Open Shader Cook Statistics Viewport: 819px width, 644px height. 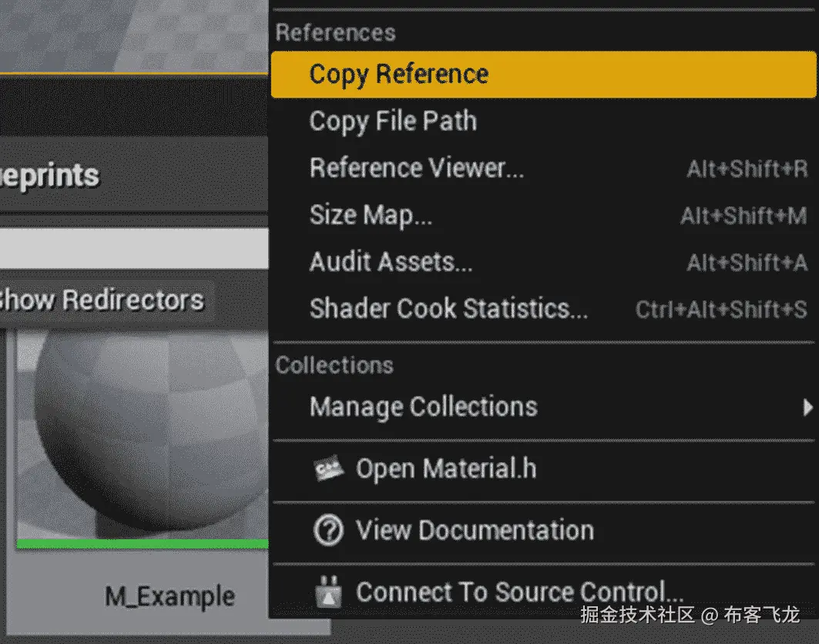448,309
